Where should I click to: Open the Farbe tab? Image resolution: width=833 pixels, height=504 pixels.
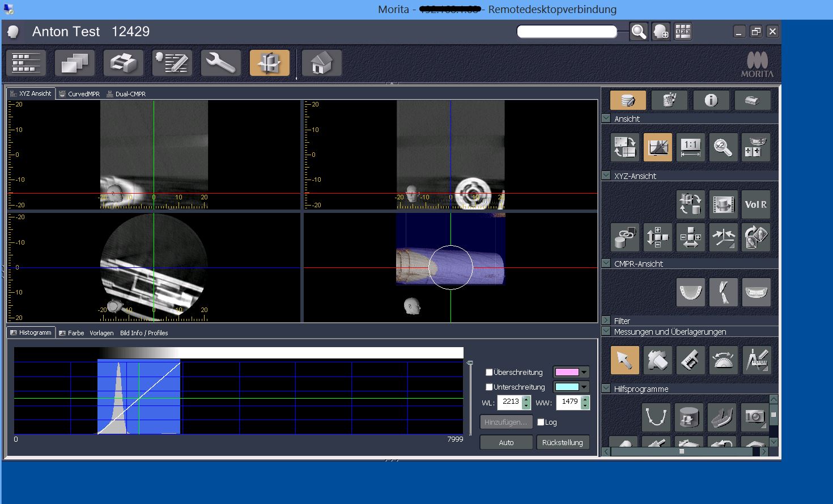coord(72,333)
